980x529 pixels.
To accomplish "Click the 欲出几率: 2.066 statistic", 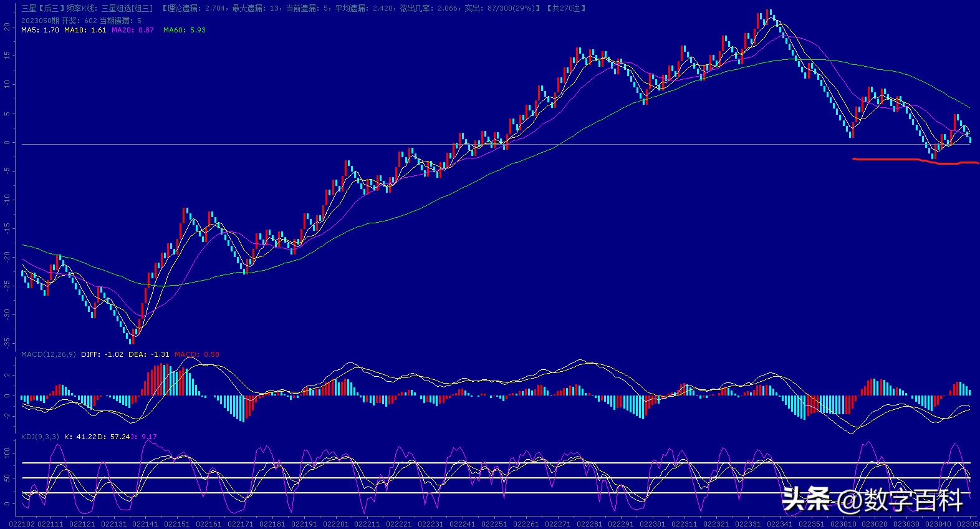I will pyautogui.click(x=429, y=8).
